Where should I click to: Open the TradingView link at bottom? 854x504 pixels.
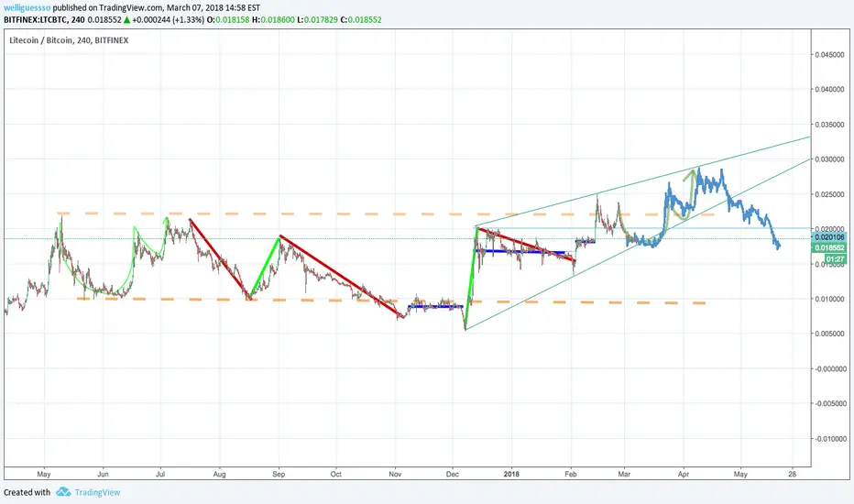tap(97, 492)
